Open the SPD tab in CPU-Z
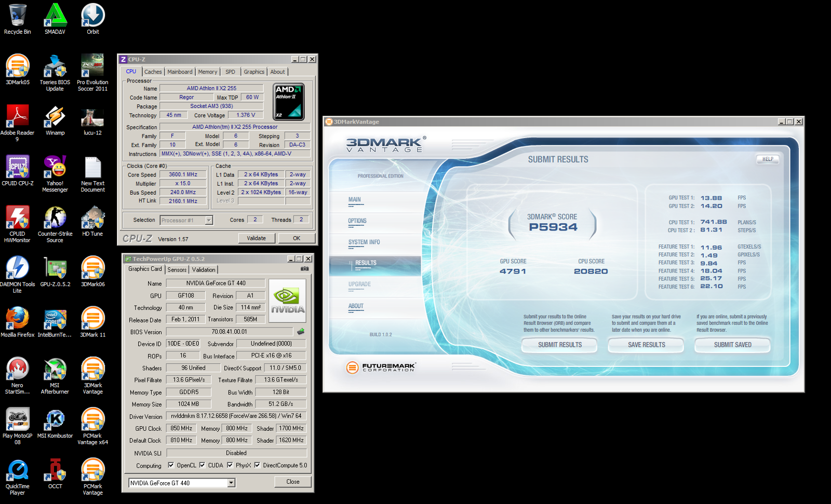Image resolution: width=831 pixels, height=504 pixels. pyautogui.click(x=230, y=72)
